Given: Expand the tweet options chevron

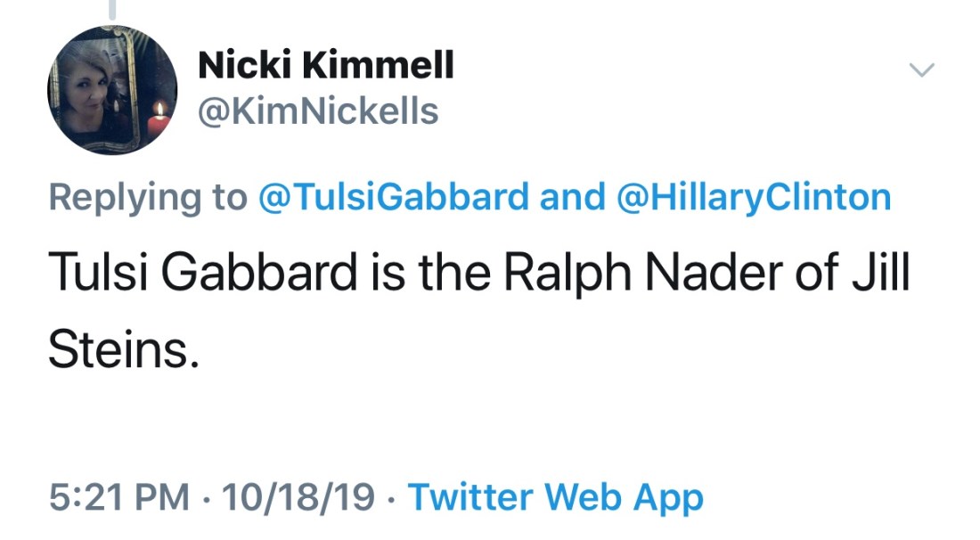Looking at the screenshot, I should coord(921,70).
